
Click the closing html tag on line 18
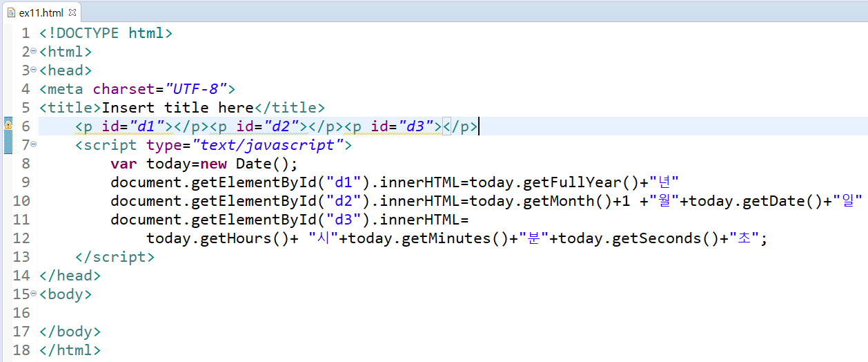(70, 350)
